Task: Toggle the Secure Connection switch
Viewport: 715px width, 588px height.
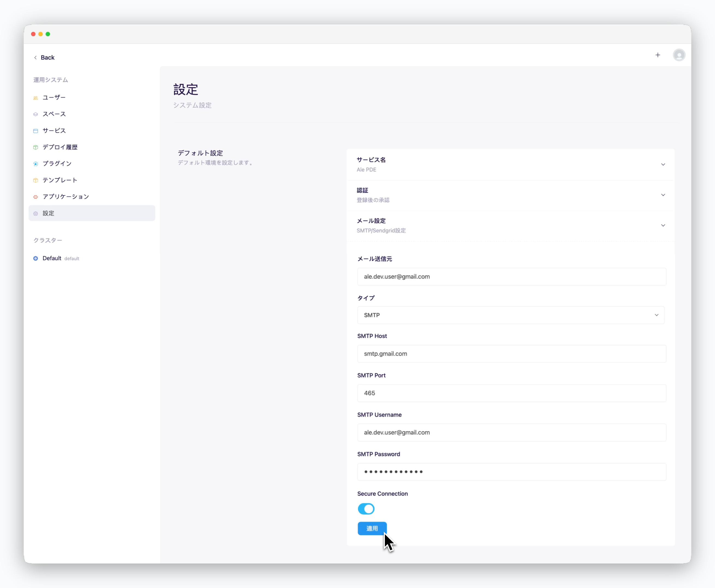Action: 366,509
